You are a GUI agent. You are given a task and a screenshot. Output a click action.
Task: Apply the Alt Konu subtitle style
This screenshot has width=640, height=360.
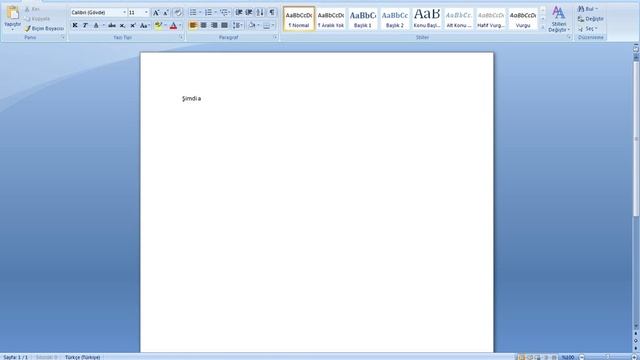click(459, 19)
